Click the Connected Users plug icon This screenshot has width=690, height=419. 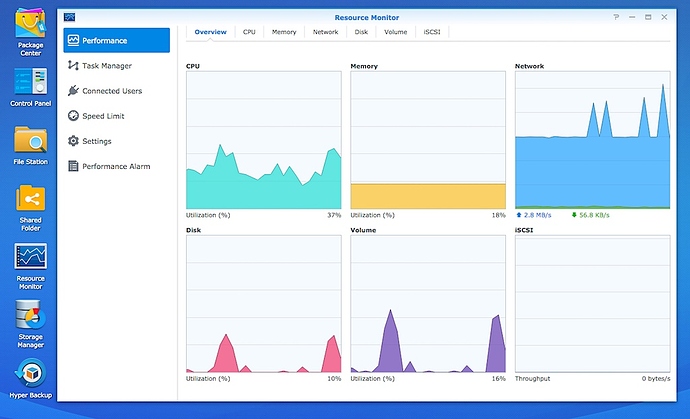coord(73,91)
